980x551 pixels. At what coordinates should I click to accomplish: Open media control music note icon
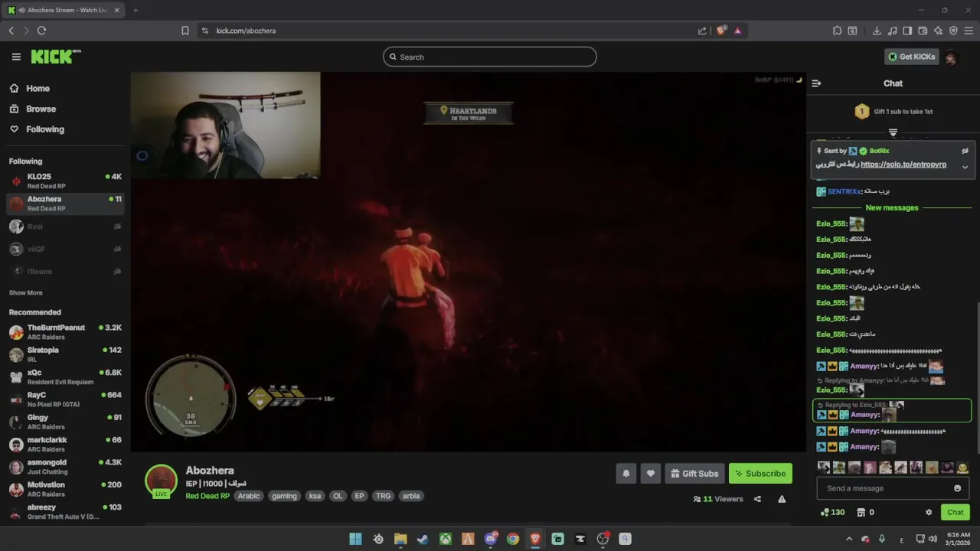pyautogui.click(x=892, y=31)
